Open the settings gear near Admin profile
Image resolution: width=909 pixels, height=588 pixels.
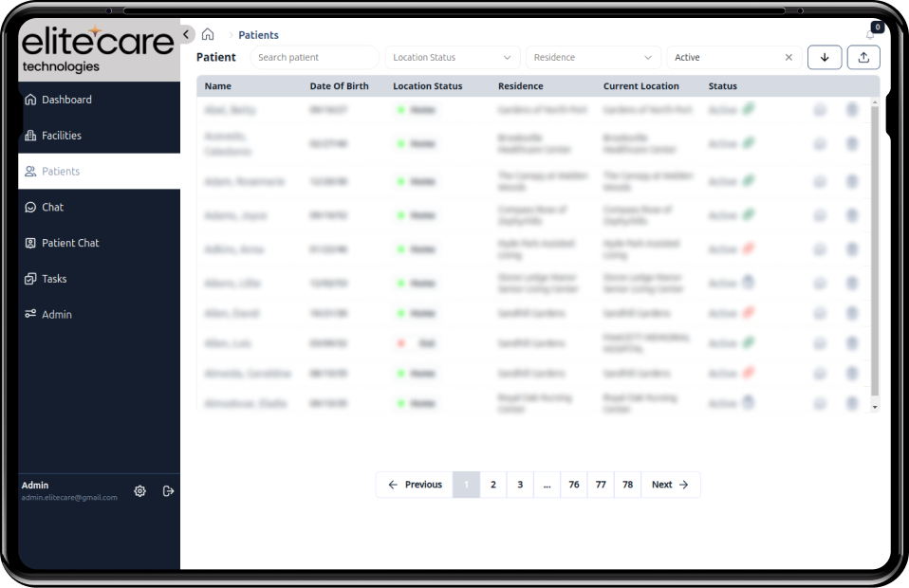(139, 491)
